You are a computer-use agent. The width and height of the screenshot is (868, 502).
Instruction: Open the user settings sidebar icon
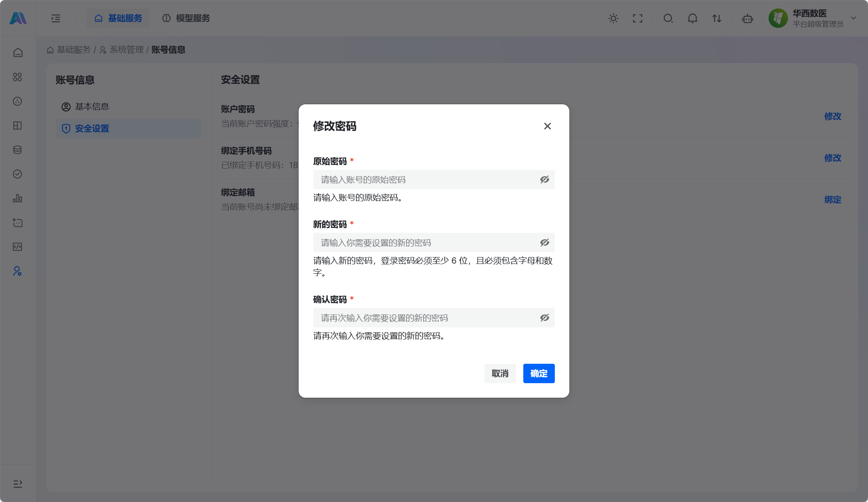tap(17, 271)
